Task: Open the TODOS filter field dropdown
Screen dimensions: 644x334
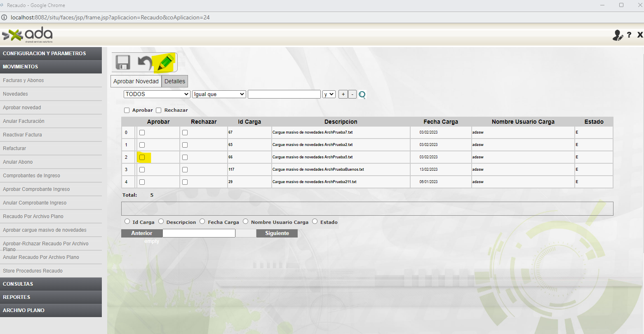Action: (157, 94)
